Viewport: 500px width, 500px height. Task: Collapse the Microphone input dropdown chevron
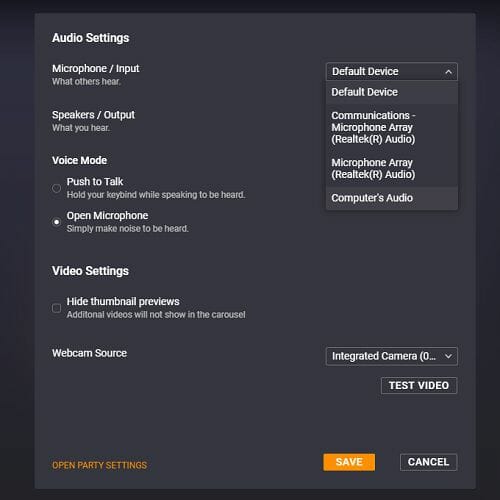point(449,72)
